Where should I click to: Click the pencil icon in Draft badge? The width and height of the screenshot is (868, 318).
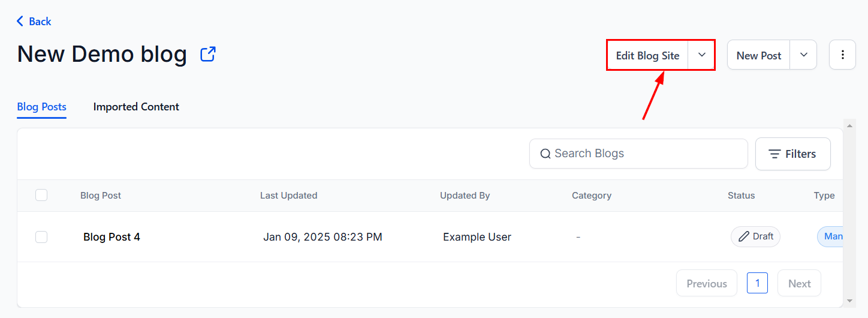(x=744, y=236)
